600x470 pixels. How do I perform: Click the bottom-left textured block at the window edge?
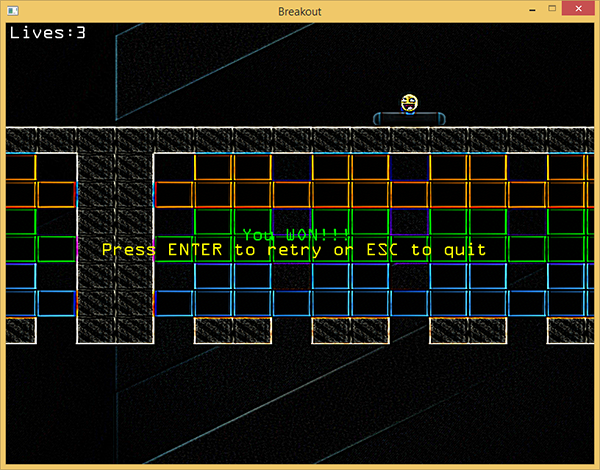click(x=20, y=330)
